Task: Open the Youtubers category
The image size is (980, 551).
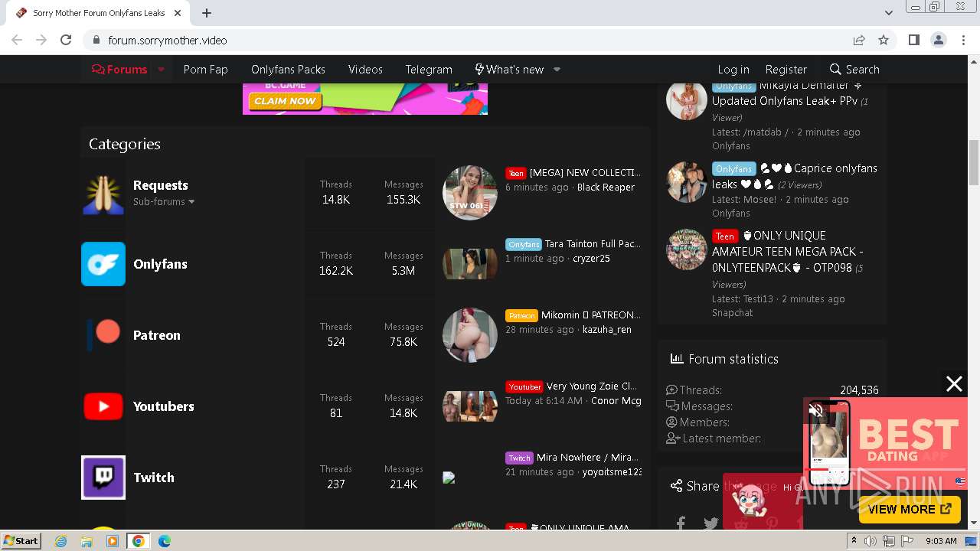Action: (163, 406)
